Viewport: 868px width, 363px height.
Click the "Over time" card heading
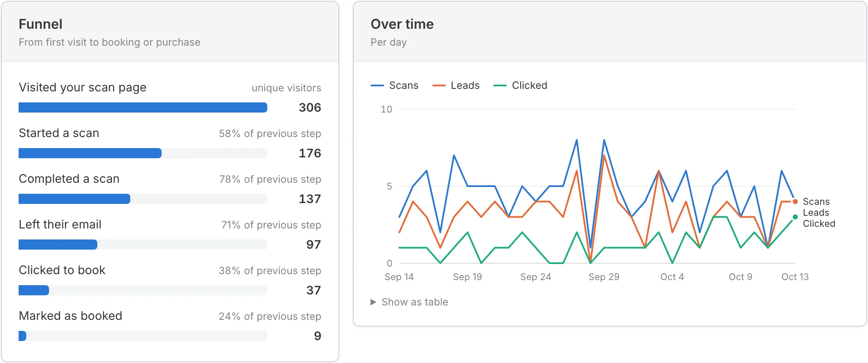[x=402, y=24]
